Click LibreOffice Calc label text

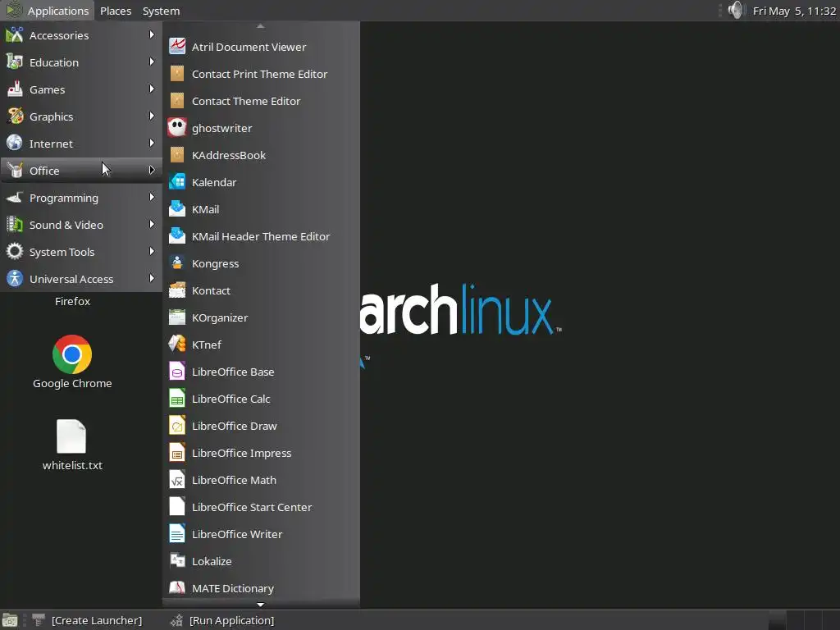coord(231,399)
